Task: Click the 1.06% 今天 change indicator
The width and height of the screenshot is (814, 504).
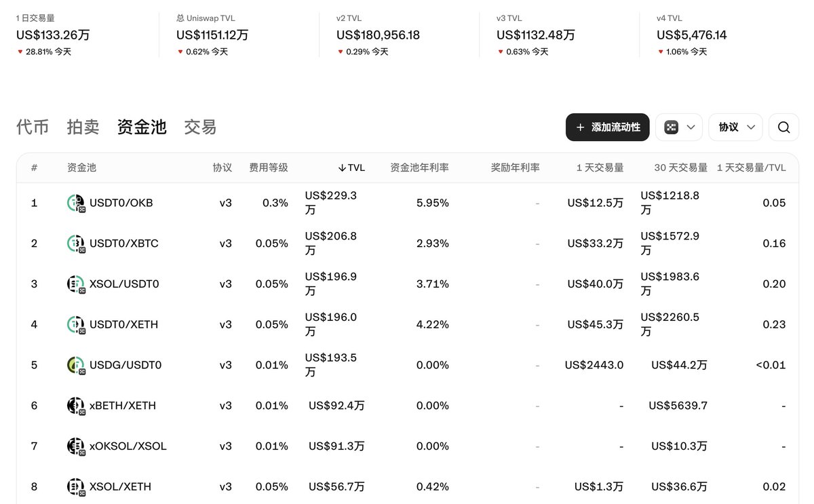Action: click(x=682, y=52)
